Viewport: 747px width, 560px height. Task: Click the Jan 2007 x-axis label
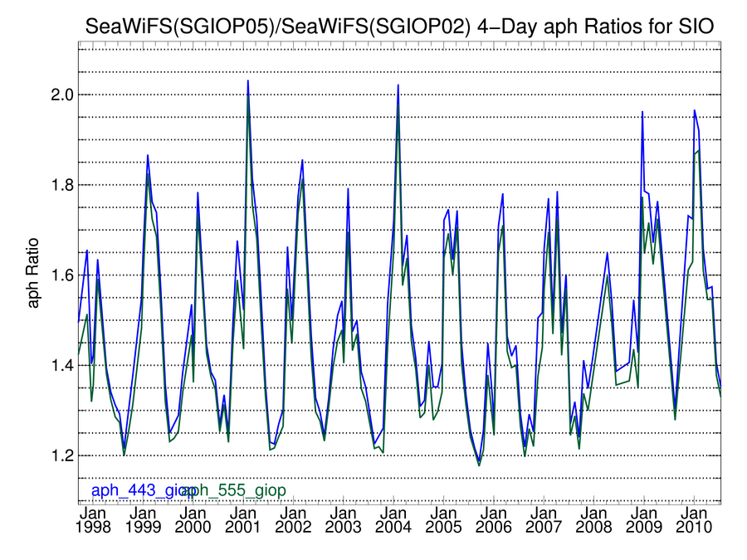point(544,520)
